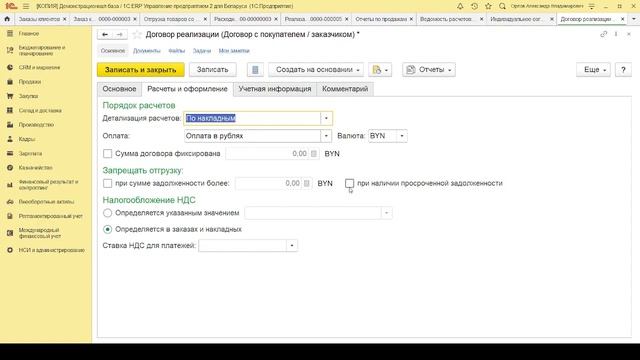Image resolution: width=640 pixels, height=360 pixels.
Task: Open Документы link
Action: click(x=147, y=51)
